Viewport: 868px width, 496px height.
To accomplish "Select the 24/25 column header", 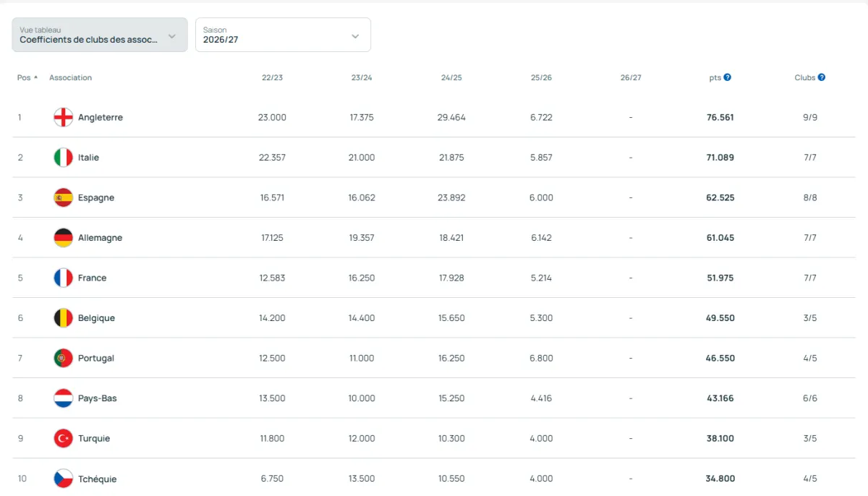I will pos(451,77).
